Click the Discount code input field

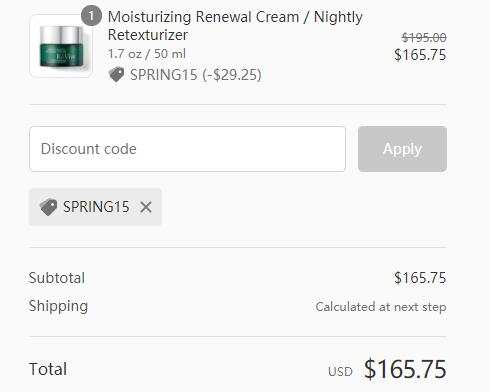(x=187, y=149)
